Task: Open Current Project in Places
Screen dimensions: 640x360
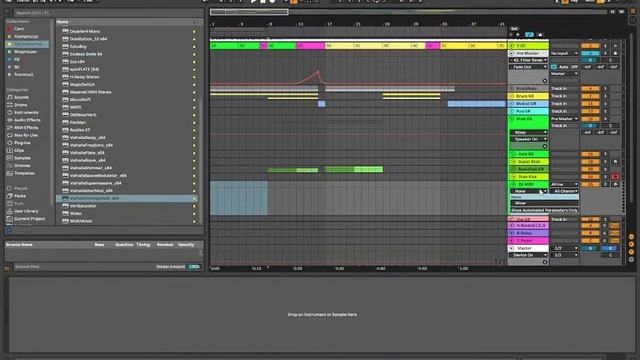Action: click(29, 219)
